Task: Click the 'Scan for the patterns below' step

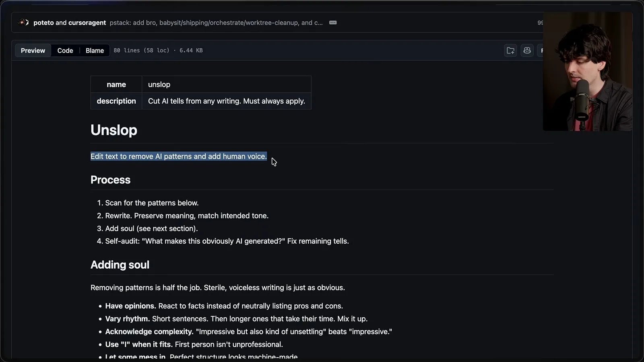Action: pyautogui.click(x=152, y=203)
